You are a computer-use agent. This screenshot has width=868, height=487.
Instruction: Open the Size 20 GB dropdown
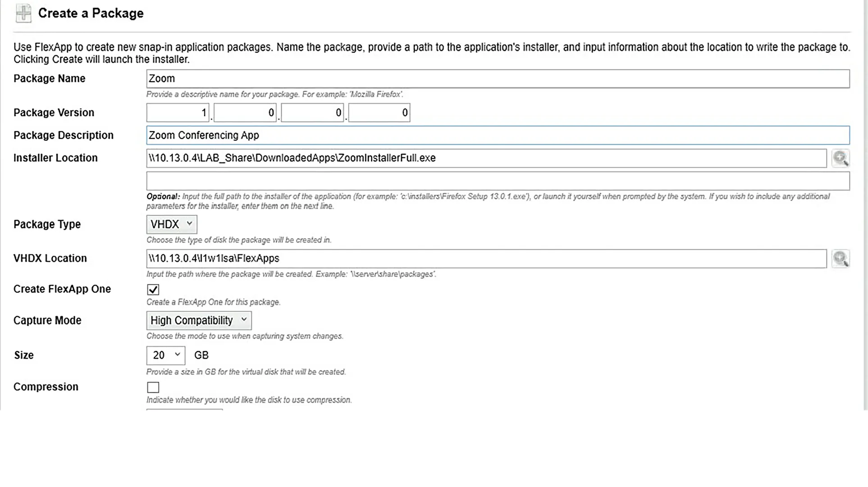(166, 355)
